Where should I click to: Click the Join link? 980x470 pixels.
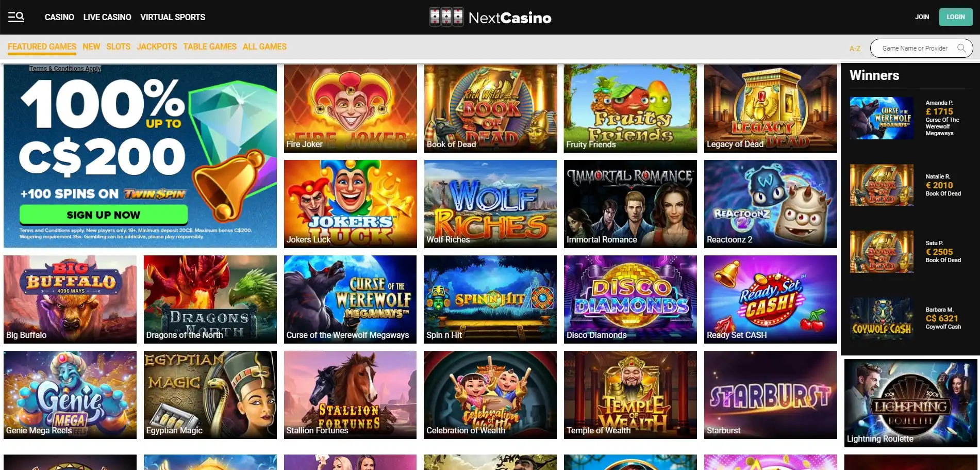(922, 17)
